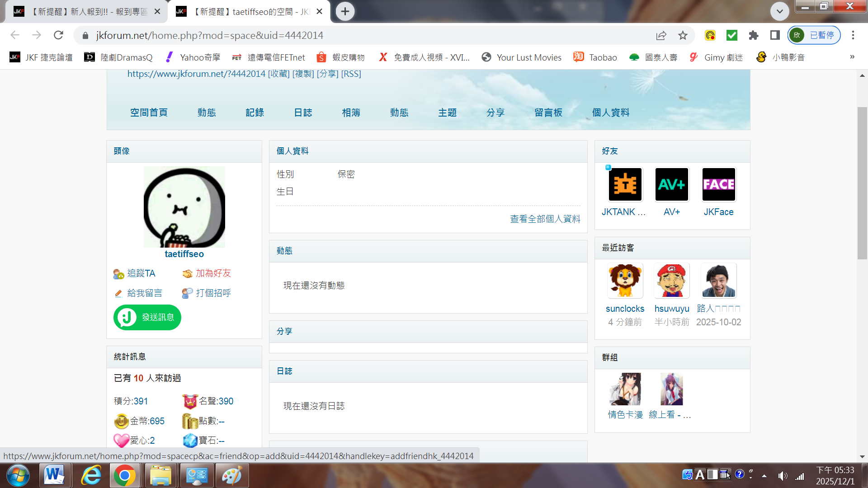Image resolution: width=868 pixels, height=488 pixels.
Task: Expand the hidden bookmarks overflow chevron
Action: click(852, 57)
